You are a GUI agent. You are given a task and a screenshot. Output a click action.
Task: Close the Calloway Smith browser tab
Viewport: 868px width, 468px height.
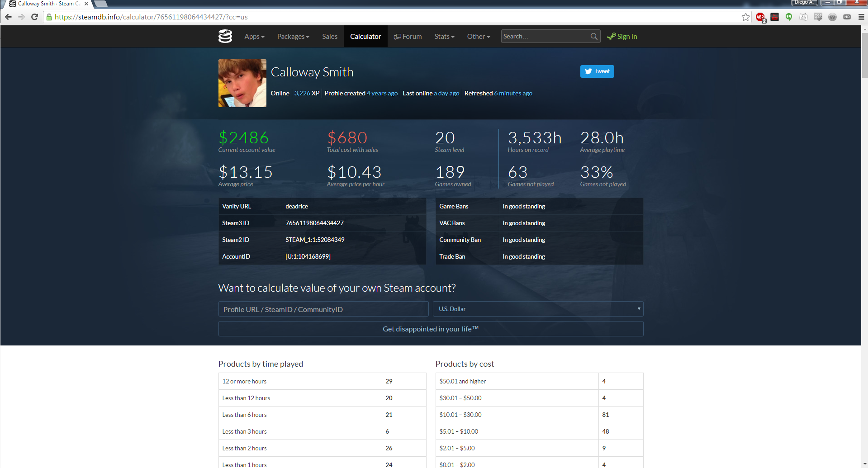(86, 4)
